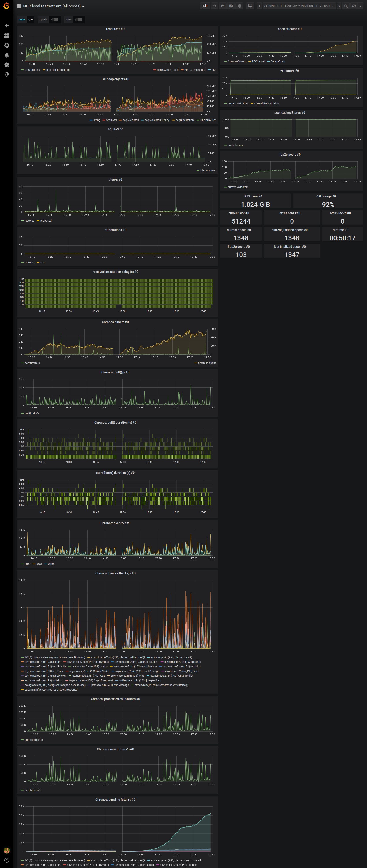Zoom out the time range with magnifier icon
The image size is (367, 868).
pos(346,6)
